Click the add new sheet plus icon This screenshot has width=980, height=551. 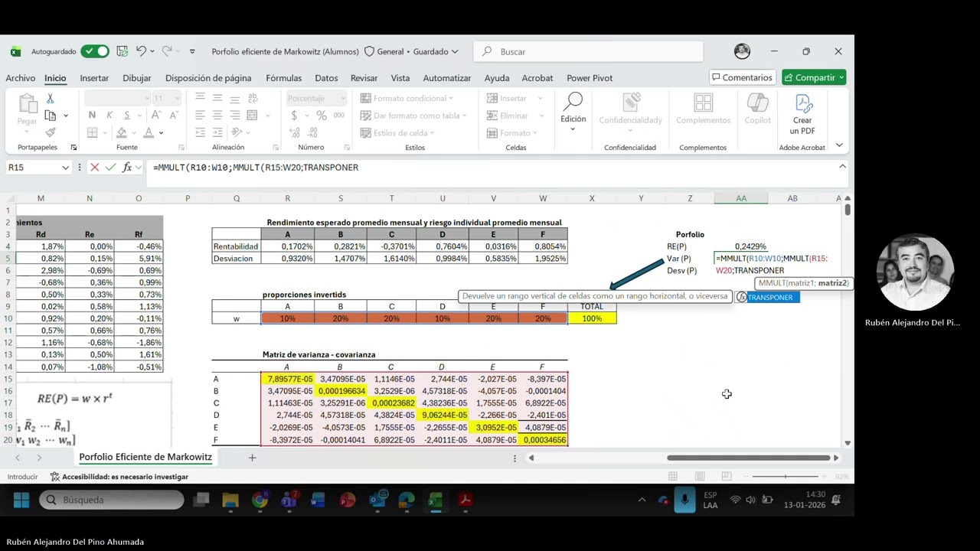pyautogui.click(x=252, y=458)
